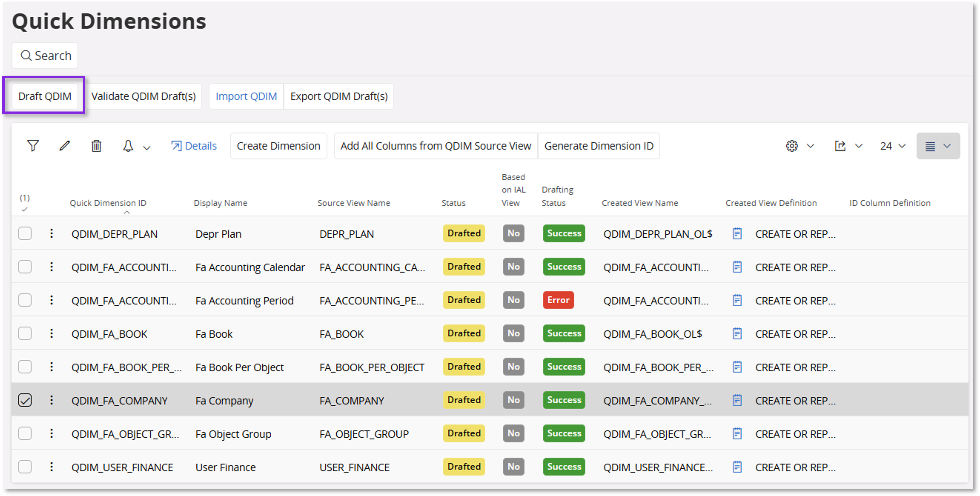Expand the export icon dropdown arrow

click(x=859, y=146)
